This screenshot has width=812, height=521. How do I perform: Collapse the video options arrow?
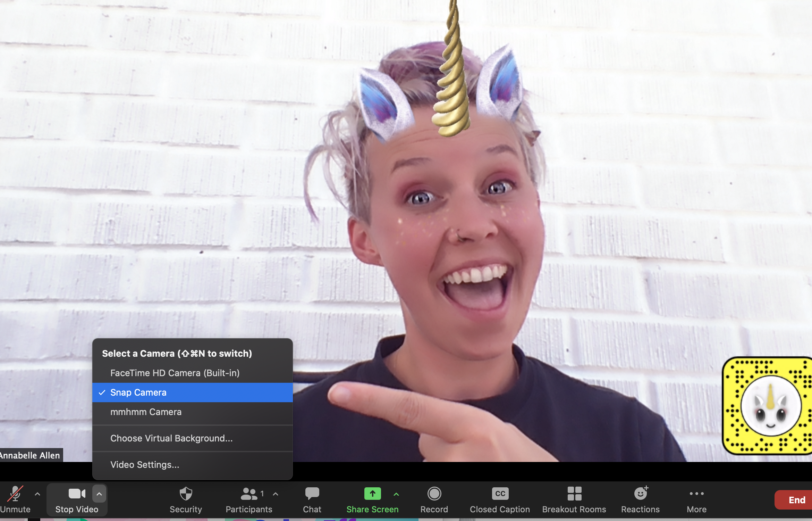tap(99, 494)
